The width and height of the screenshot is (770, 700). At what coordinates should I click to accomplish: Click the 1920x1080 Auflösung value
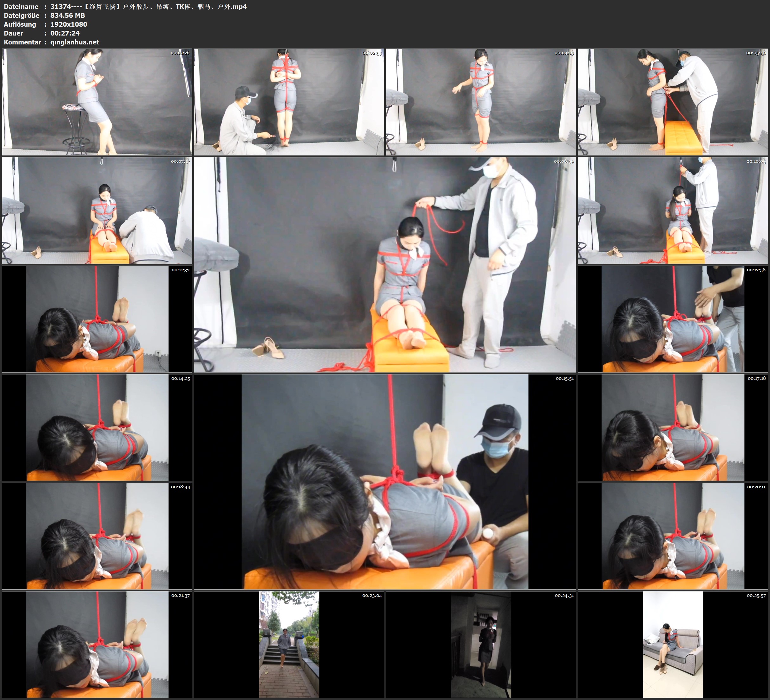pyautogui.click(x=69, y=24)
